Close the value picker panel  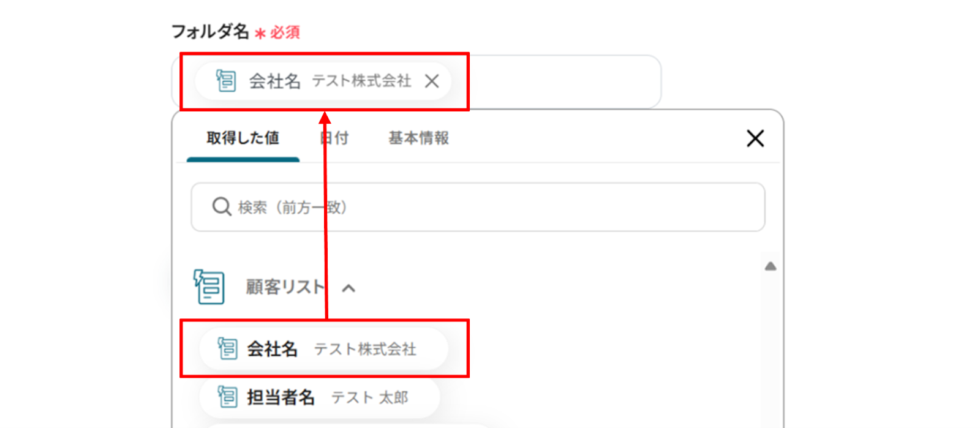click(755, 138)
